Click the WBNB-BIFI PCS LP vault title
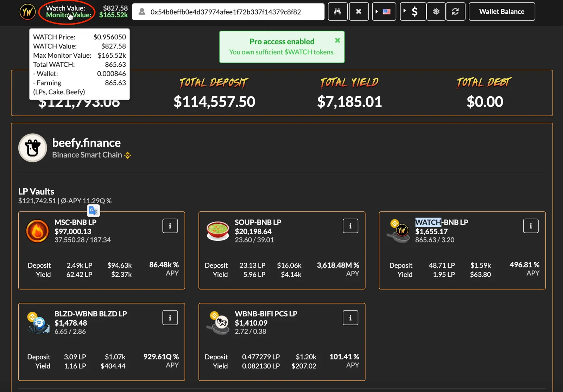The height and width of the screenshot is (392, 563). tap(266, 314)
